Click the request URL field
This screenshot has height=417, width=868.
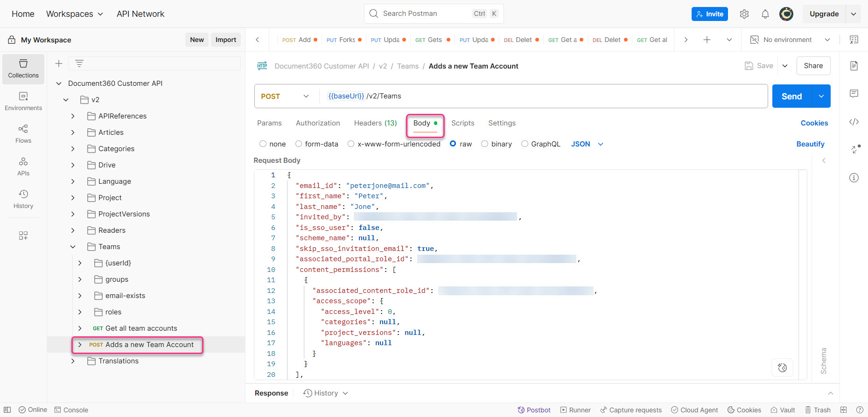tap(544, 96)
